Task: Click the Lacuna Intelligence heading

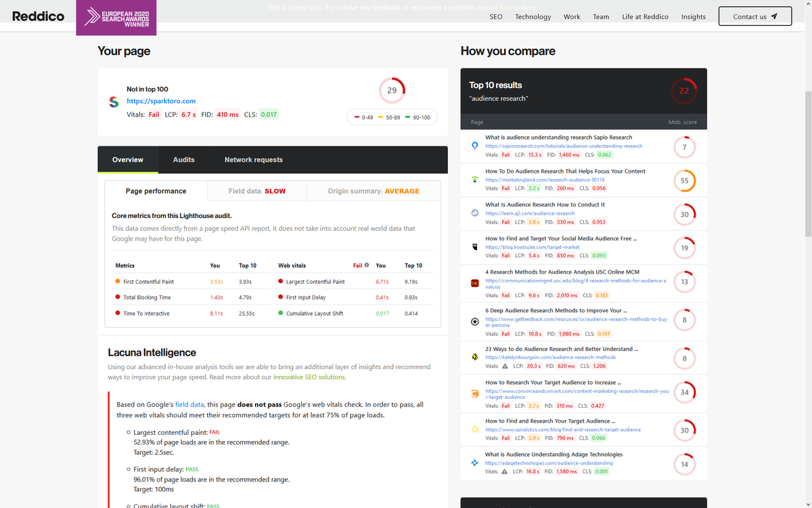Action: [x=152, y=352]
